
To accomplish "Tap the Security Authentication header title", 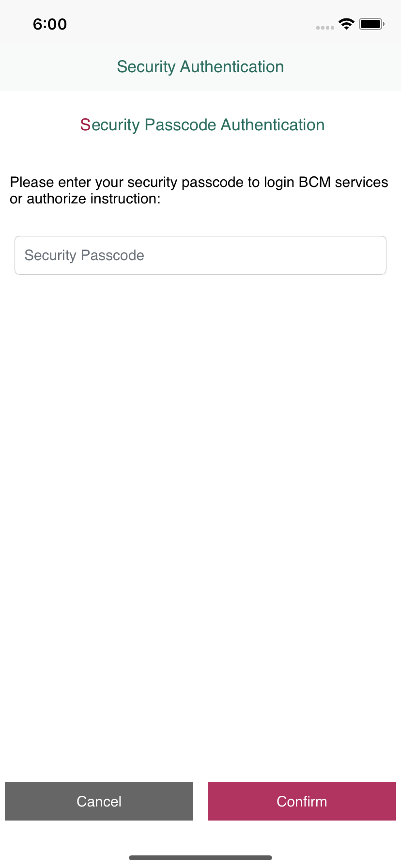I will [200, 67].
